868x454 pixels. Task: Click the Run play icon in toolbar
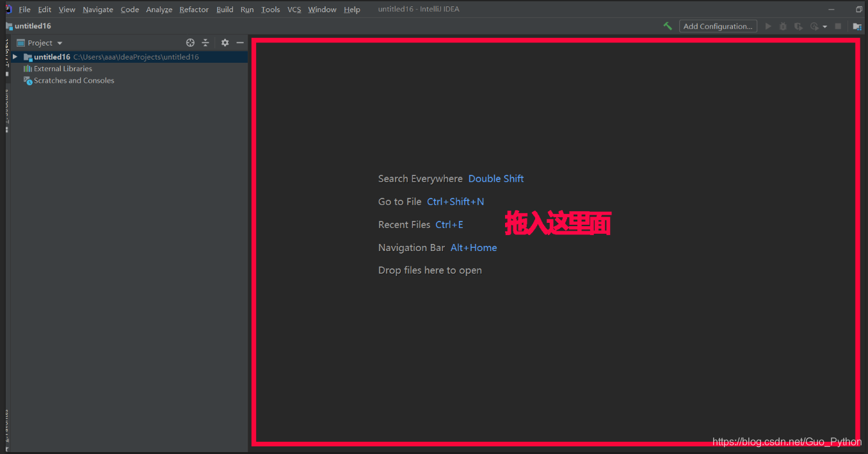point(768,26)
